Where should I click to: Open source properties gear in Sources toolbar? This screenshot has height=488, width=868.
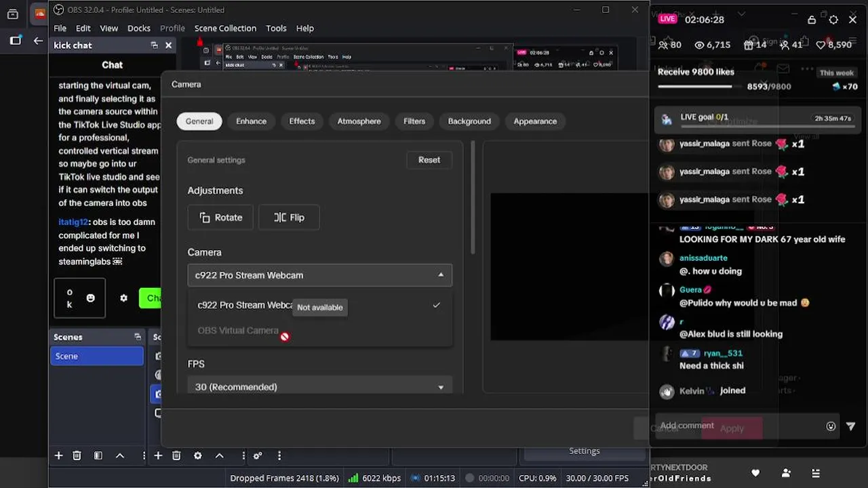197,455
